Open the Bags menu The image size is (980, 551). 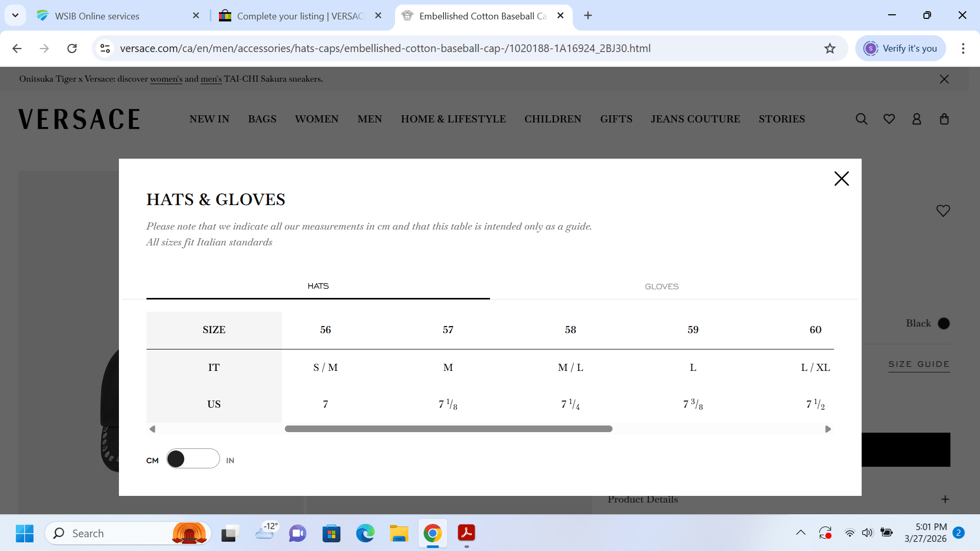click(x=262, y=119)
